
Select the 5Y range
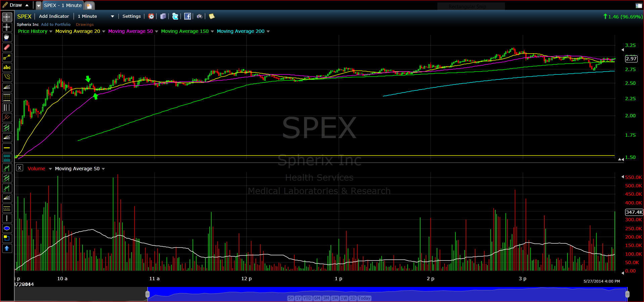coord(291,298)
